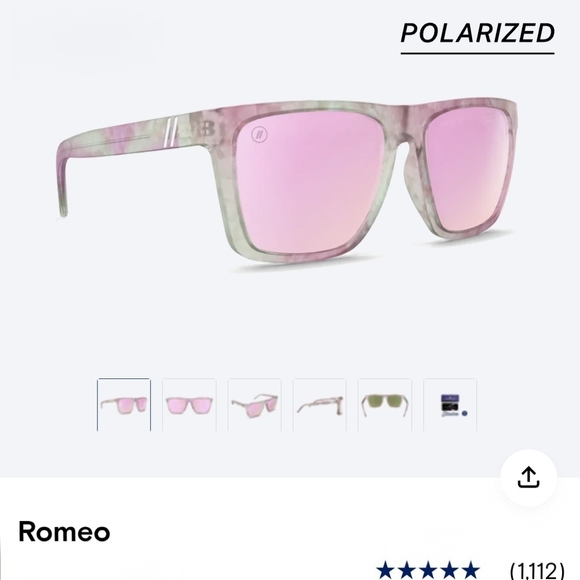Select the third thumbnail with raised arm

[x=254, y=405]
